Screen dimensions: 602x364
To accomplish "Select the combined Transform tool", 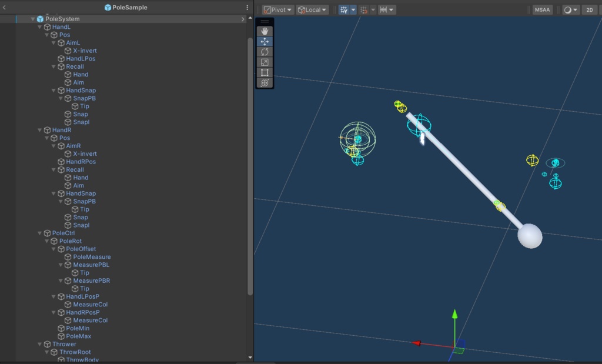I will [265, 83].
